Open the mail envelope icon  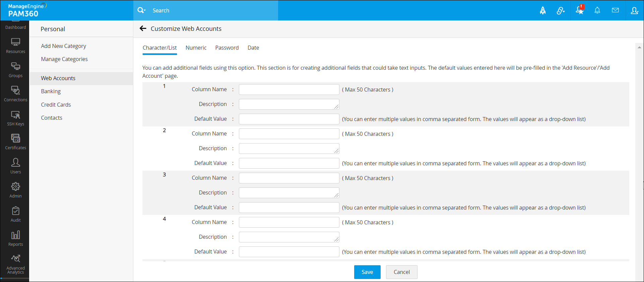tap(615, 10)
